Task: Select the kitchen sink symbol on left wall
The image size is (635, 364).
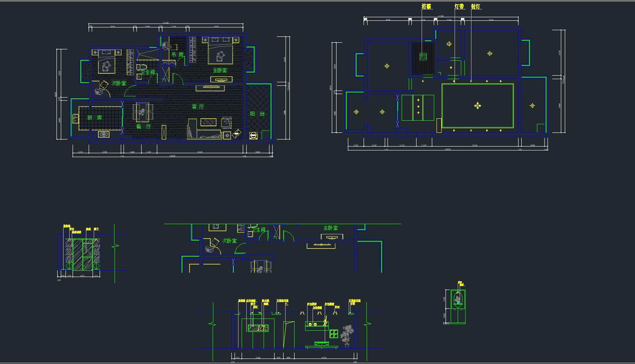Action: [75, 118]
